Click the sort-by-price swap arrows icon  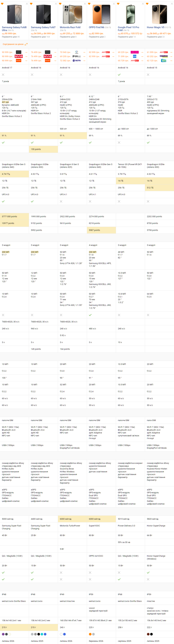coord(26,44)
